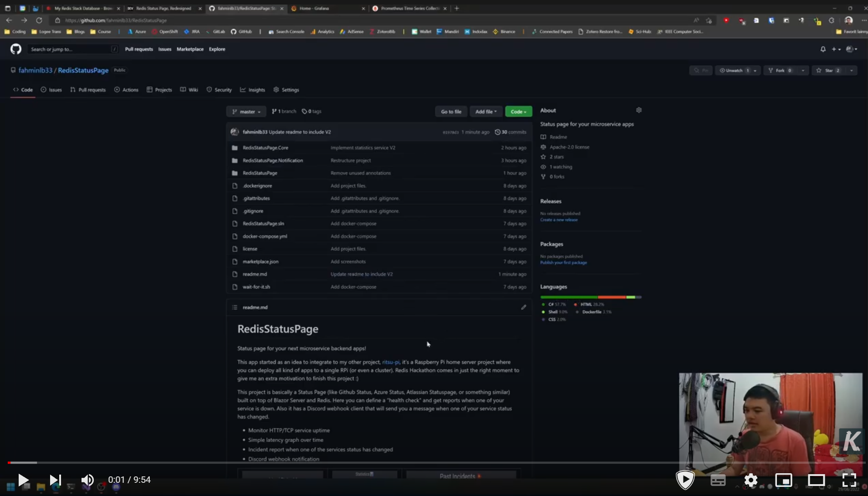Enable subtitles in the video player
The image size is (868, 496).
pyautogui.click(x=718, y=480)
